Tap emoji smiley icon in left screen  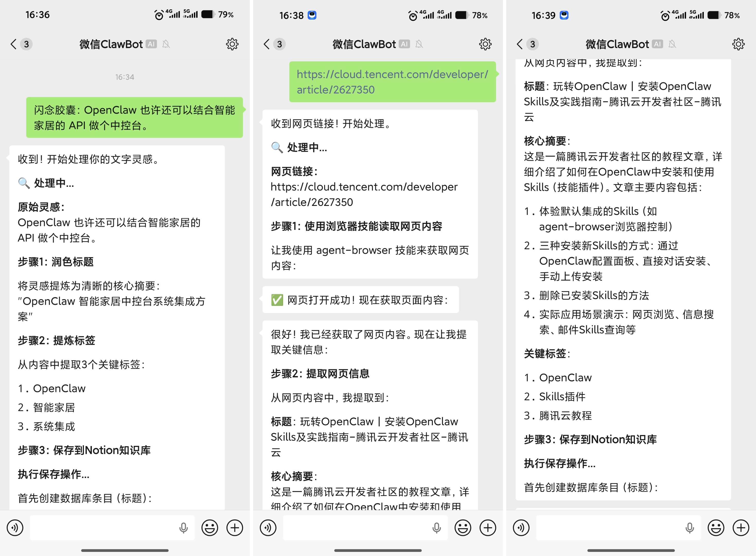(x=210, y=528)
